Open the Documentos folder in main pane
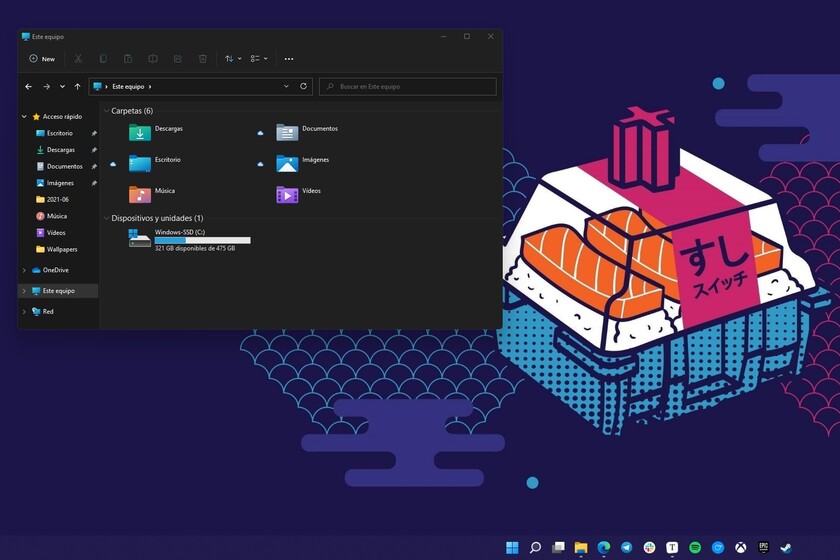 288,132
